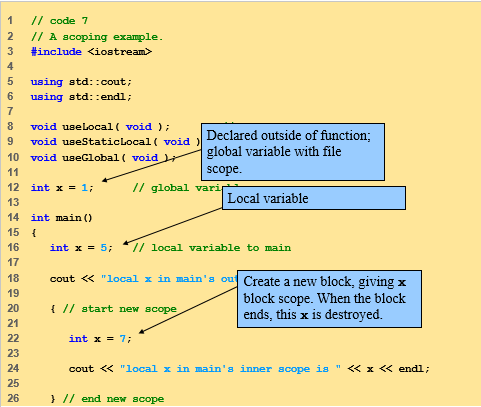Image resolution: width=481 pixels, height=407 pixels.
Task: Click line number 13 in the gutter
Action: [13, 202]
